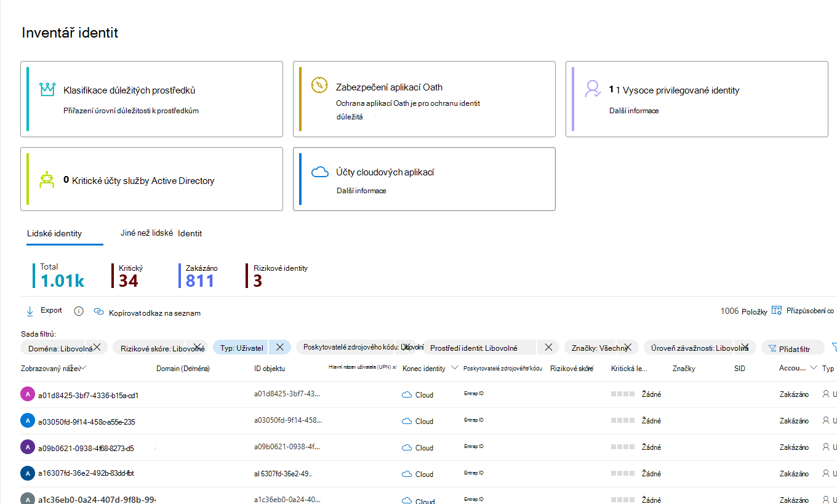Viewport: 837px width, 504px height.
Task: Click the Přidat filtr button
Action: coord(793,348)
